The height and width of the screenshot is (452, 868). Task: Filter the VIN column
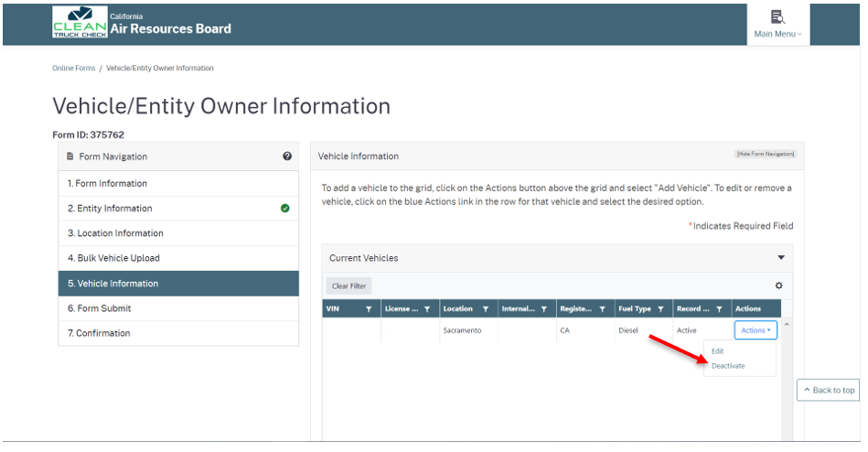pyautogui.click(x=369, y=309)
